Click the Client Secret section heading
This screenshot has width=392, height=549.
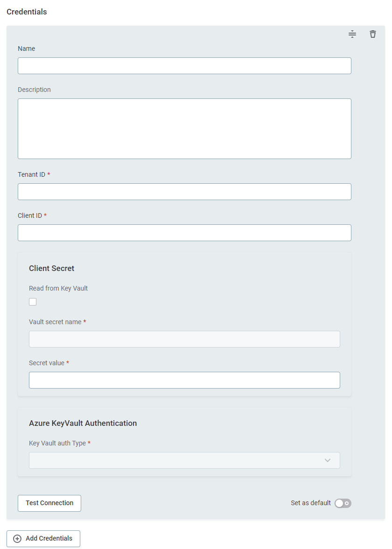pyautogui.click(x=52, y=269)
